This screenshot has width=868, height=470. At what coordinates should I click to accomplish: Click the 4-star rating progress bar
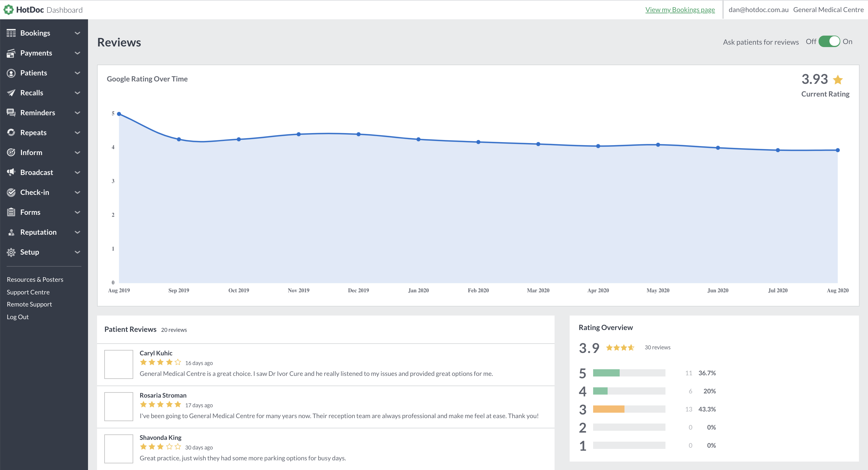pyautogui.click(x=629, y=391)
